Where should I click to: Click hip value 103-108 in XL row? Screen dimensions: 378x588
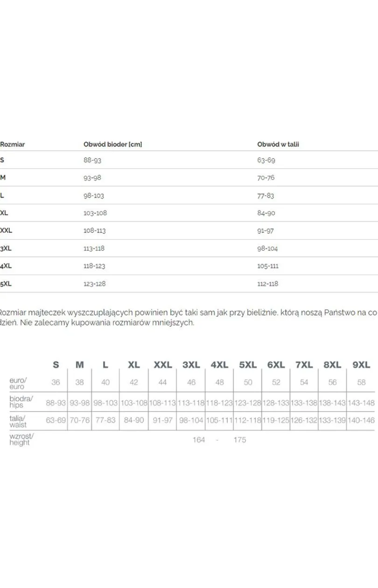95,213
